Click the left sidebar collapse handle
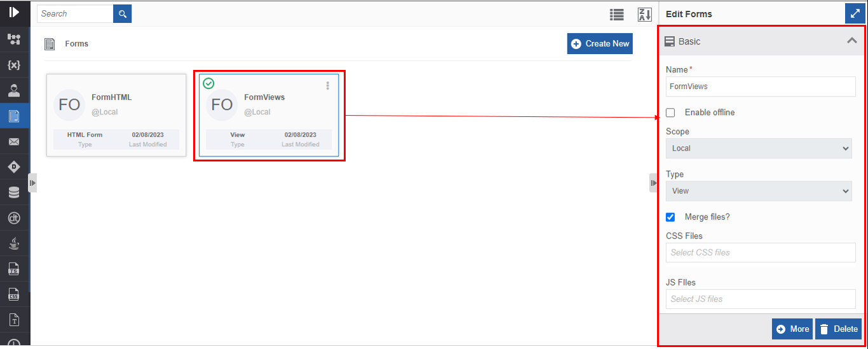Viewport: 868px width, 349px height. tap(32, 182)
